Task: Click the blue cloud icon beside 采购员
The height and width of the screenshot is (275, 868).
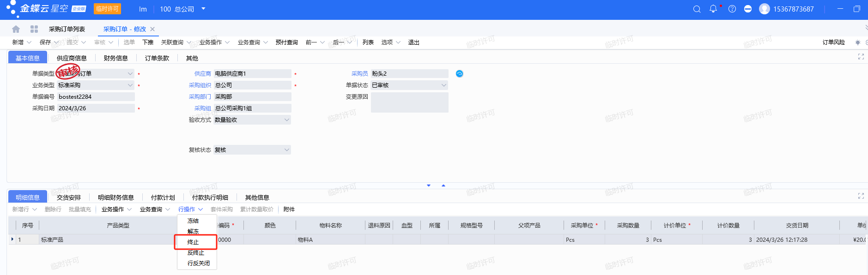Action: coord(460,73)
